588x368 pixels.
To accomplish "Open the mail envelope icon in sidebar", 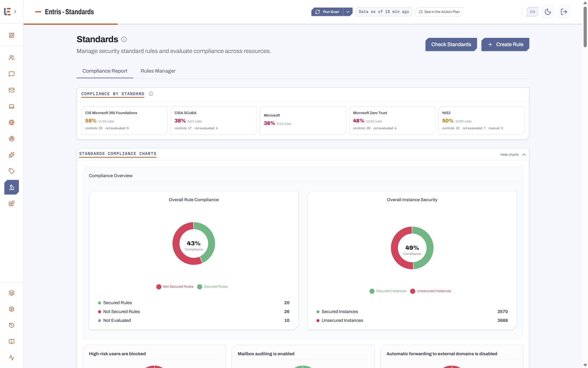I will click(x=12, y=90).
